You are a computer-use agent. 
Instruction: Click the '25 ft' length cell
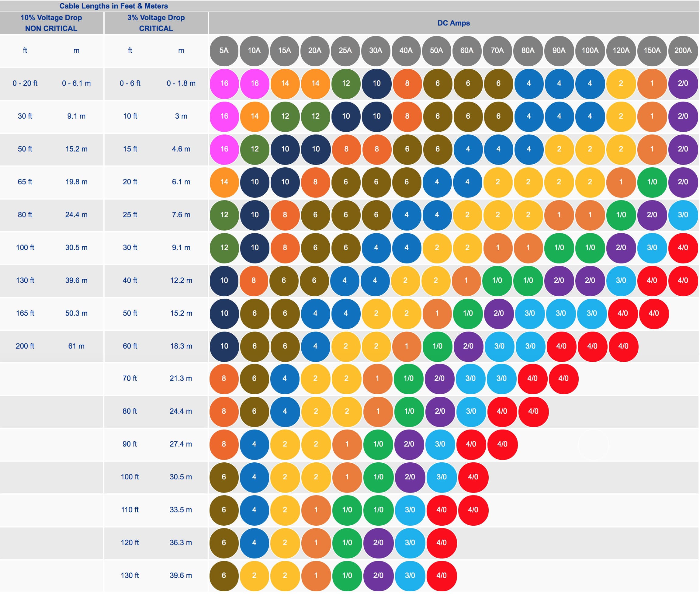tap(130, 215)
